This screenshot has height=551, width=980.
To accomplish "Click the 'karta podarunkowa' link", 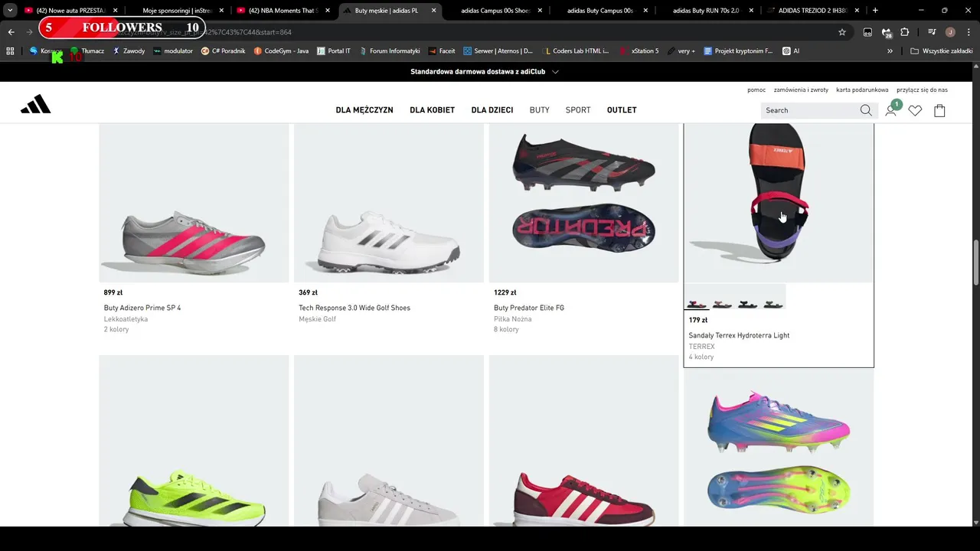I will 862,90.
